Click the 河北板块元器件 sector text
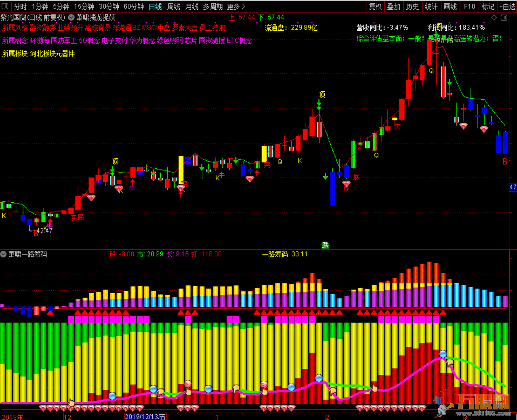This screenshot has width=517, height=420. click(52, 54)
